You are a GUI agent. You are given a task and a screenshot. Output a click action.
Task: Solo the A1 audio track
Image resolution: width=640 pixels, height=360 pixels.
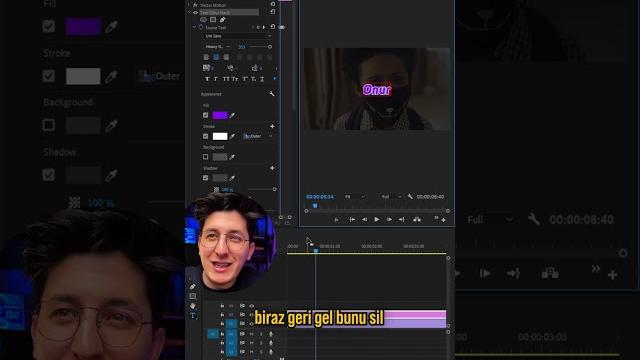click(261, 334)
